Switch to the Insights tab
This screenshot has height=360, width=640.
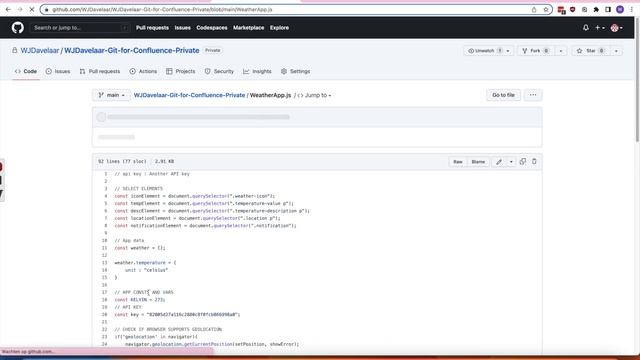pyautogui.click(x=257, y=71)
